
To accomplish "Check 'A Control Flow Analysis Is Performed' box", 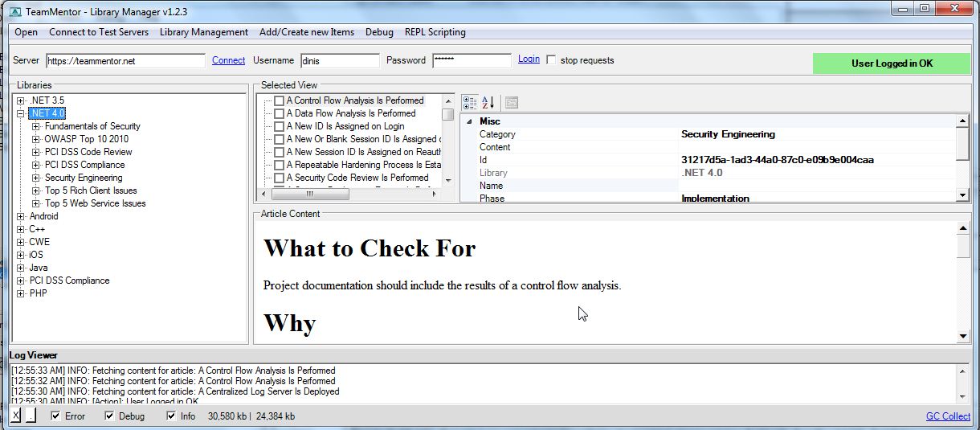I will point(279,101).
